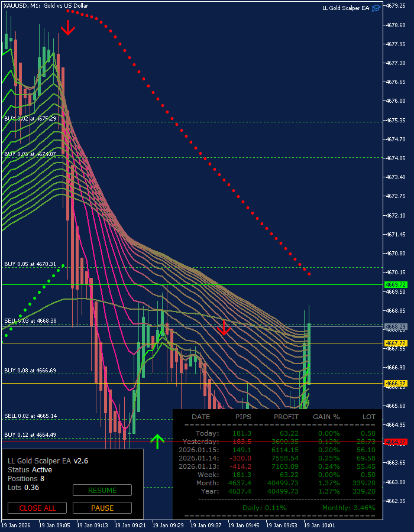Click the LL Gold Scalper EA graduation cap icon
Screen dimensions: 414x532
click(376, 8)
